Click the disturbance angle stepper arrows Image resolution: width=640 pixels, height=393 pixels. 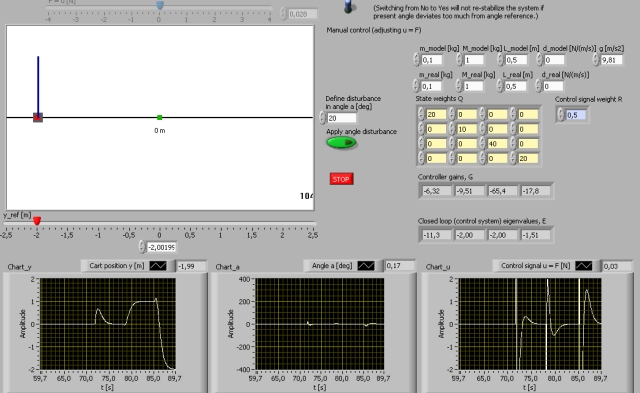point(322,118)
